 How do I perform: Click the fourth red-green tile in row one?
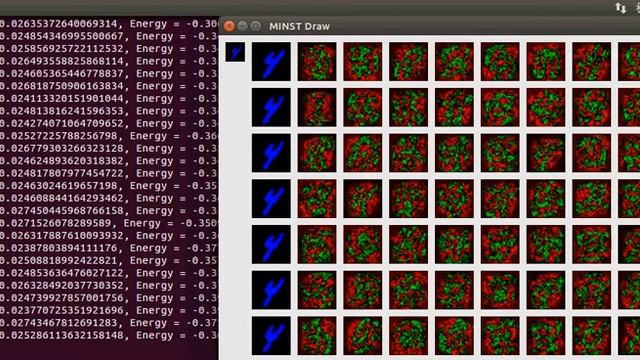point(454,61)
